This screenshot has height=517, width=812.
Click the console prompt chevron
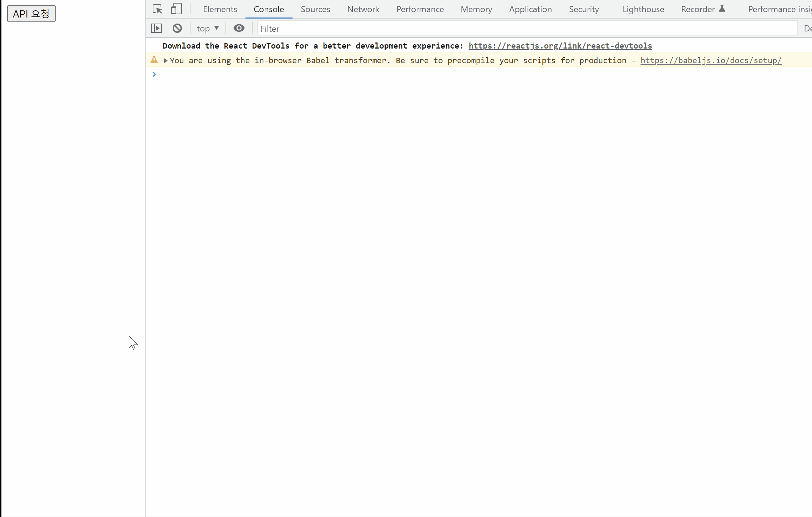pyautogui.click(x=154, y=74)
